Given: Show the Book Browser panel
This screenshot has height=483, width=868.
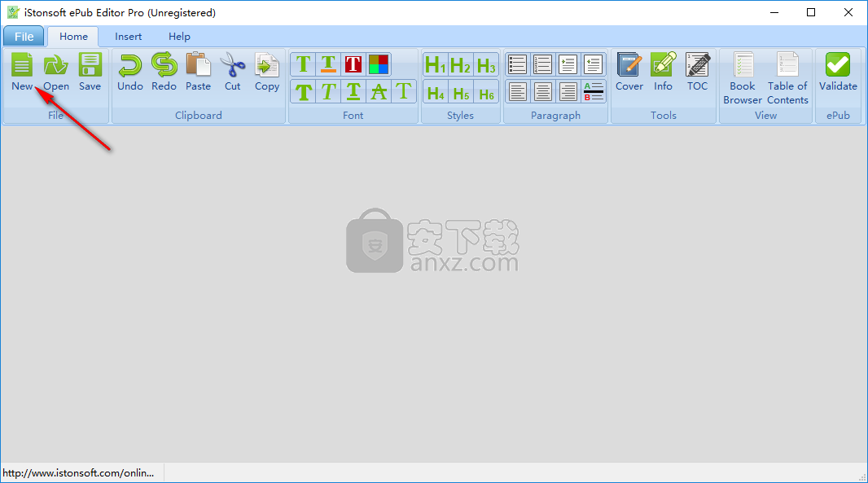Looking at the screenshot, I should (743, 78).
